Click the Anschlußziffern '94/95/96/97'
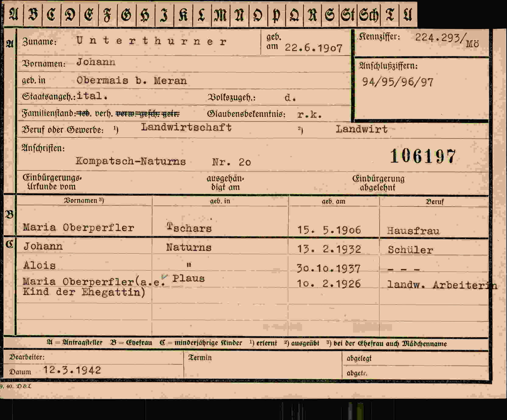The height and width of the screenshot is (420, 507). click(398, 82)
